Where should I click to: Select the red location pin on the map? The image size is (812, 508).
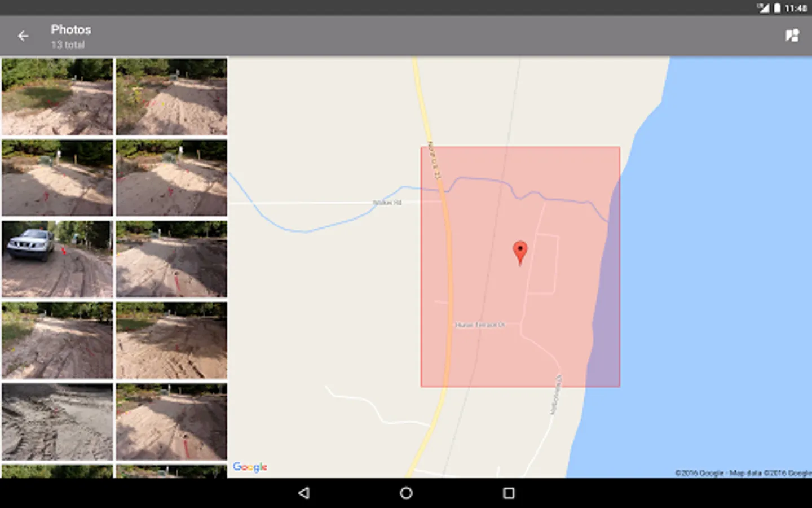[520, 253]
